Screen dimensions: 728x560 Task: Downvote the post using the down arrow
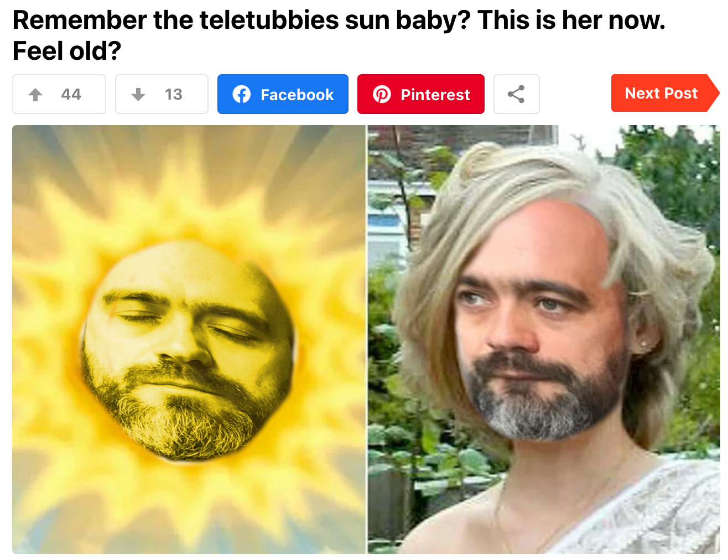(138, 95)
